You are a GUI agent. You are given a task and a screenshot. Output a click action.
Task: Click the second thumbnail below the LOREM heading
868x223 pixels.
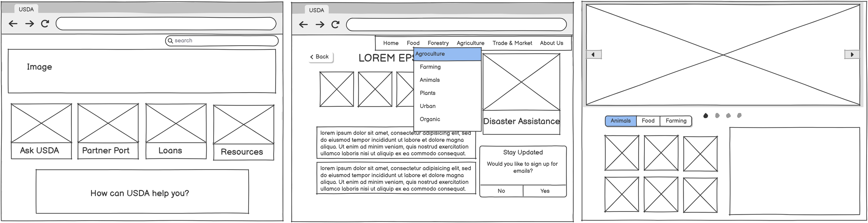375,89
